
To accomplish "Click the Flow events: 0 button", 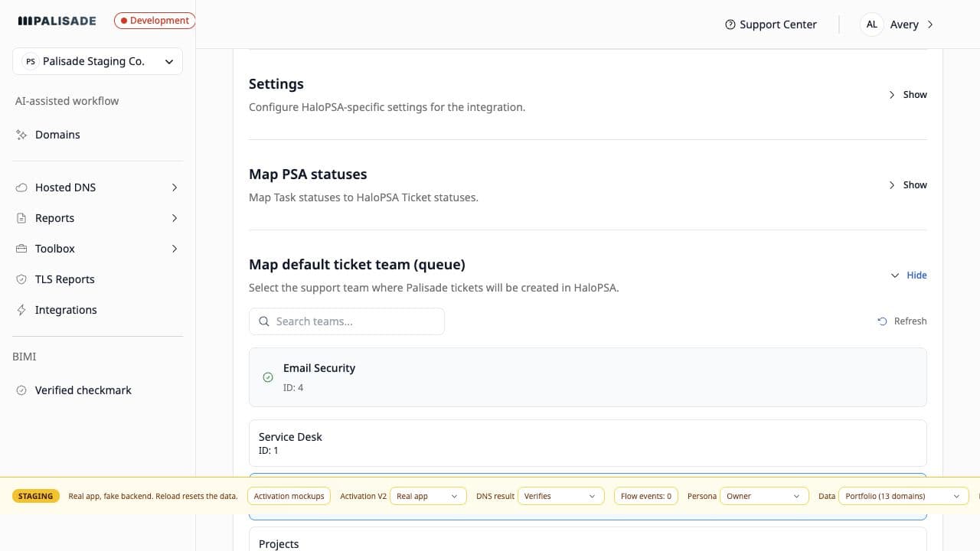I will coord(646,496).
